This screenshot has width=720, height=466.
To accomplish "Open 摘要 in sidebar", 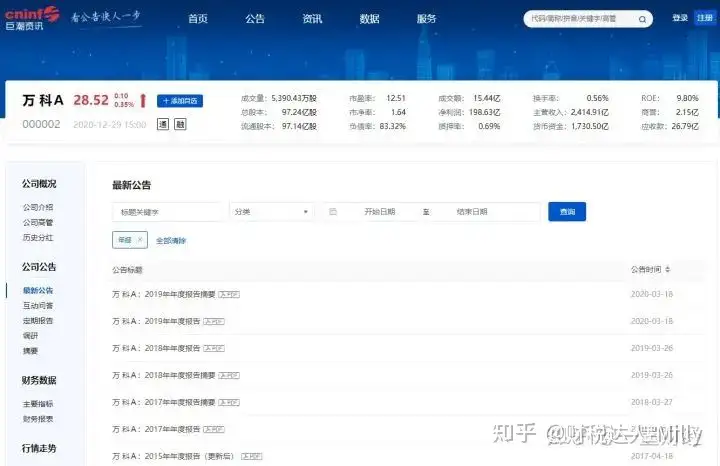I will (30, 351).
